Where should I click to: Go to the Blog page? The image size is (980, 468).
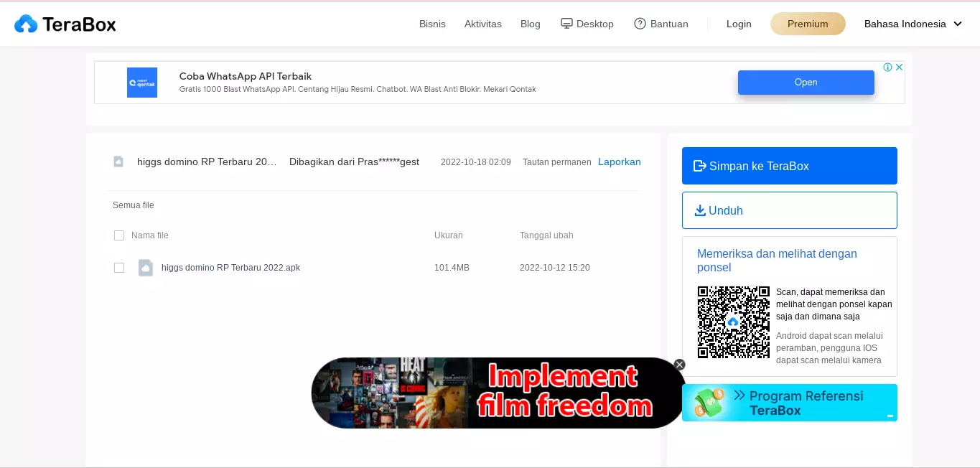(x=530, y=24)
